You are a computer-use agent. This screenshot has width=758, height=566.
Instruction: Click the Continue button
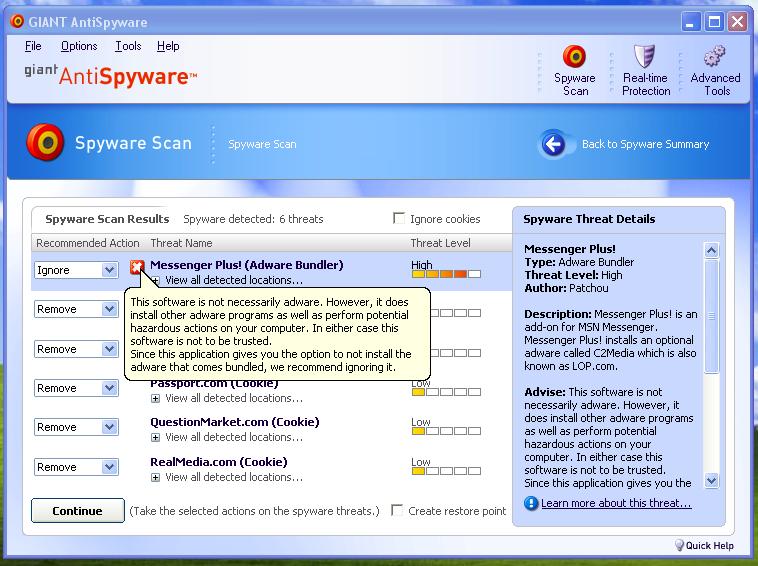pyautogui.click(x=77, y=510)
